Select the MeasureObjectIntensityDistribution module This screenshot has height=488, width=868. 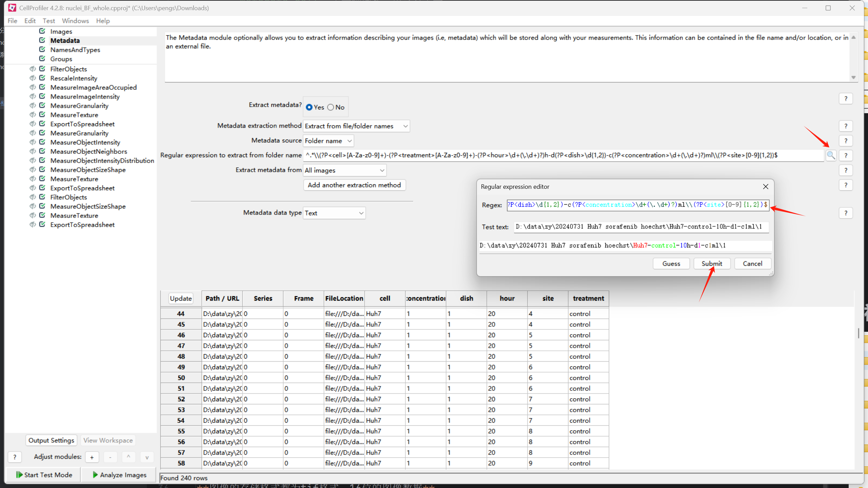point(102,161)
